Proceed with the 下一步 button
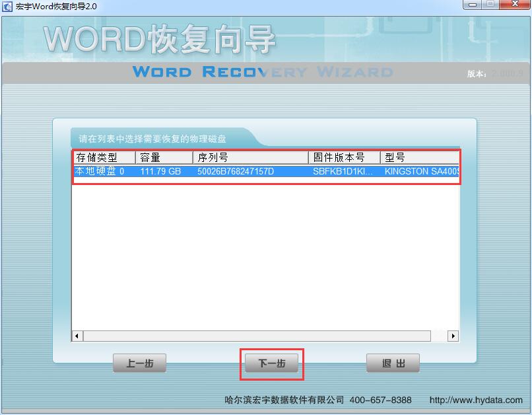This screenshot has height=415, width=532. (x=271, y=363)
